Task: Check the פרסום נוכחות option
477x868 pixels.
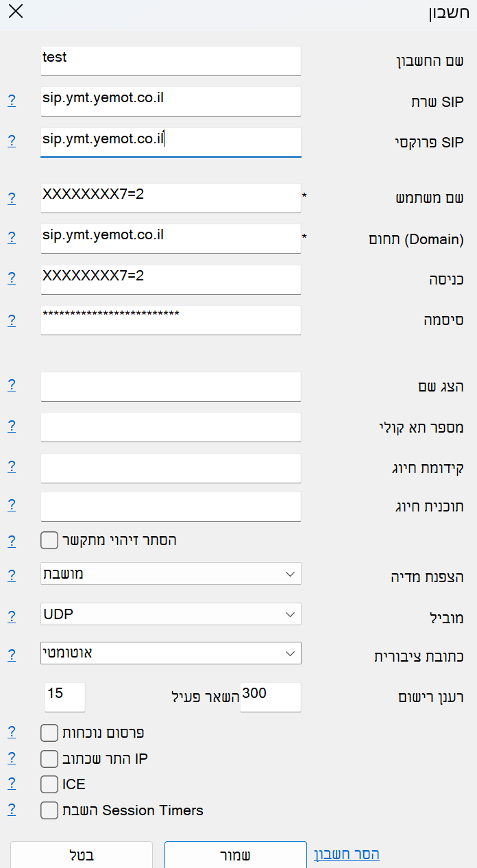Action: [x=49, y=732]
